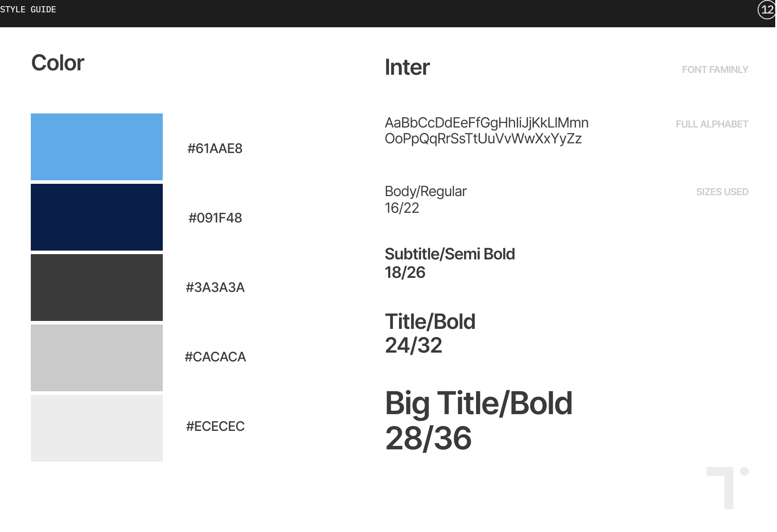
Task: Click the Color section heading
Action: pyautogui.click(x=58, y=63)
